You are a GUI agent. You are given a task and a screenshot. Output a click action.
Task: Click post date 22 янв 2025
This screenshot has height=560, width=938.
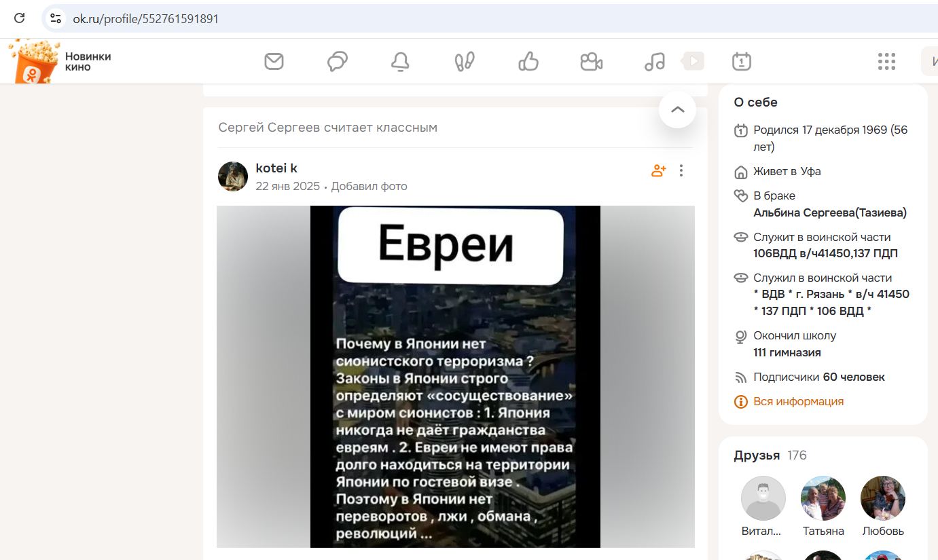point(287,186)
